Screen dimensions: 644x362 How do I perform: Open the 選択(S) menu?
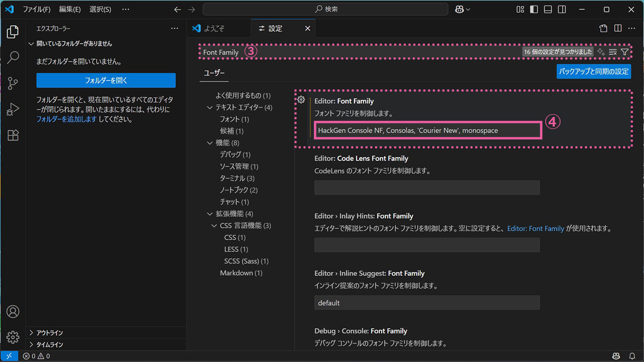pyautogui.click(x=100, y=10)
